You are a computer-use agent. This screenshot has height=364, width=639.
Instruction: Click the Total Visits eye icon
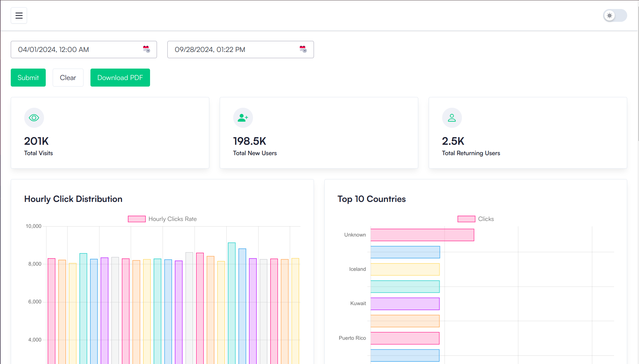[x=34, y=118]
